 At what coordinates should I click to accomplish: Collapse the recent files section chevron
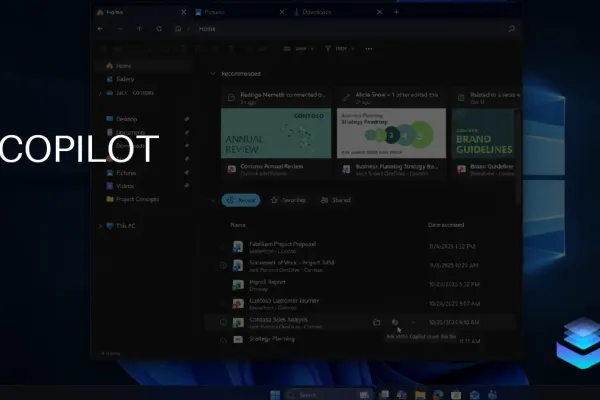[x=213, y=200]
